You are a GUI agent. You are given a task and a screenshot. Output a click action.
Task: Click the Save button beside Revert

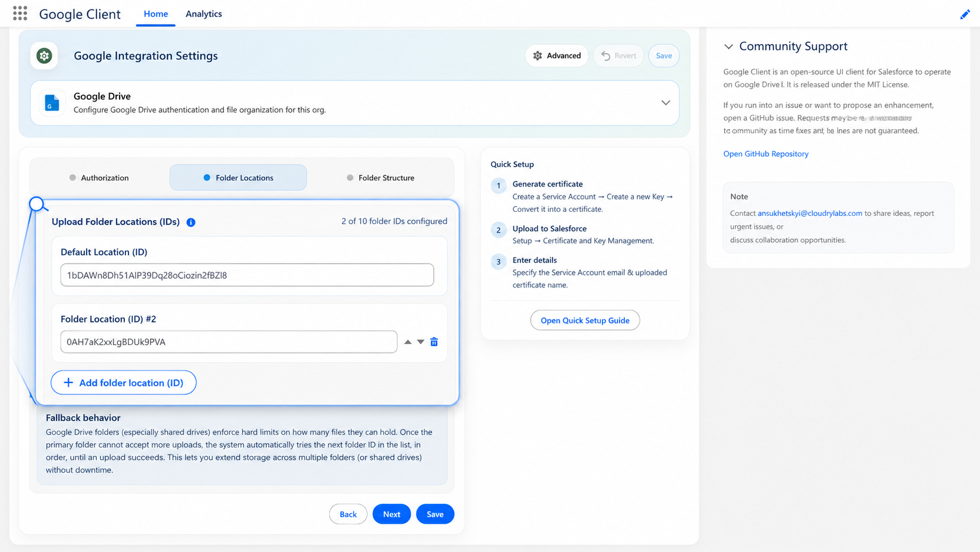pos(664,56)
